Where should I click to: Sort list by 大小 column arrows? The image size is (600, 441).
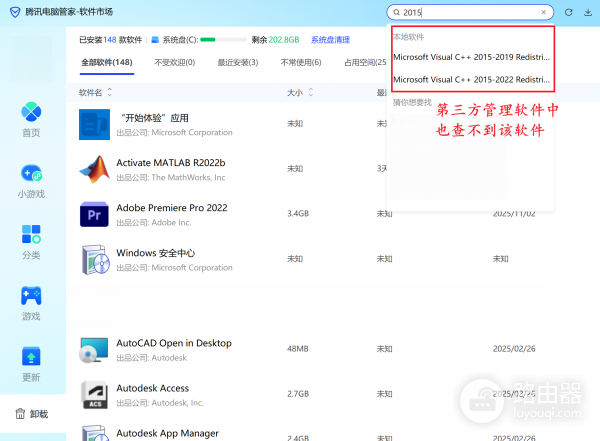(x=311, y=92)
